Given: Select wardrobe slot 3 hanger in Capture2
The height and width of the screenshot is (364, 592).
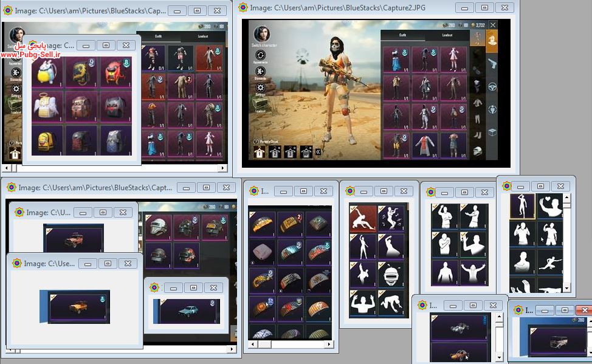Looking at the screenshot, I should pos(291,152).
